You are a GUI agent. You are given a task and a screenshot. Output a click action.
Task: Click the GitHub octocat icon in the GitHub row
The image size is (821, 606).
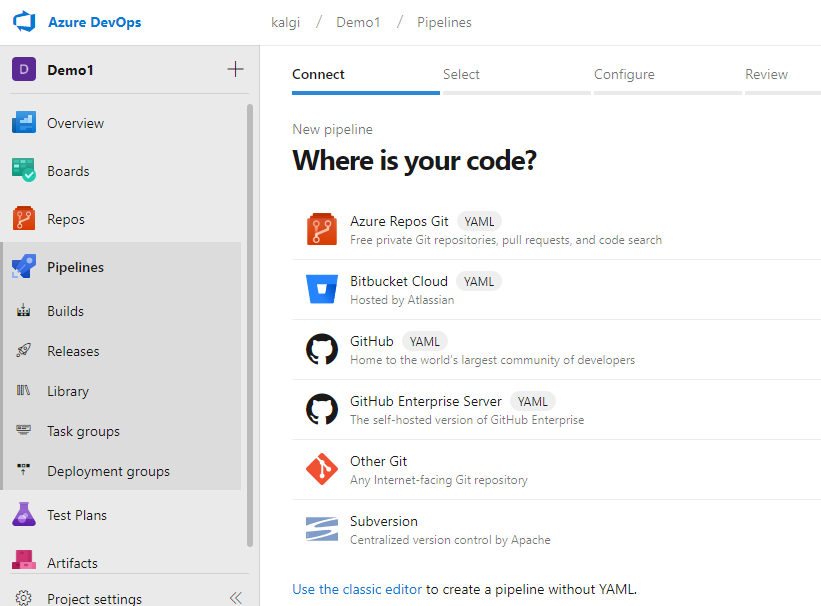[321, 349]
